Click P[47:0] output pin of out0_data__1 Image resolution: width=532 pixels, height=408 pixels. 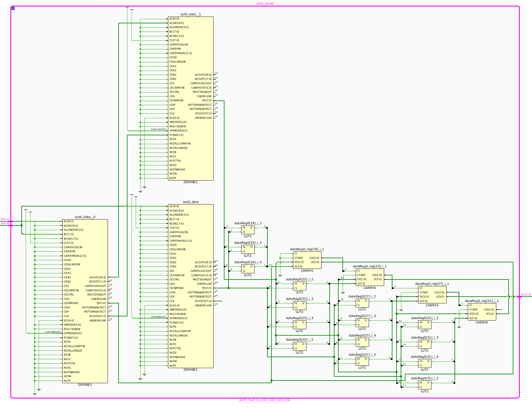[x=207, y=100]
